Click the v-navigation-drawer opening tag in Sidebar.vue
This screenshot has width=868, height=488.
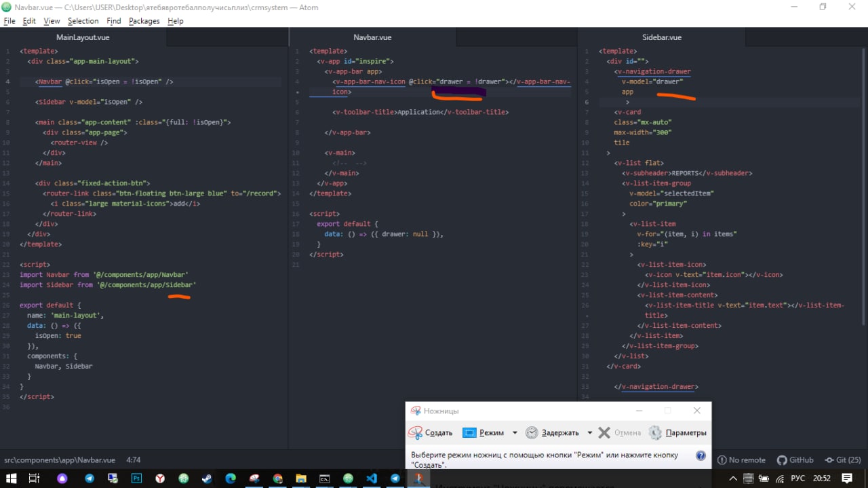click(x=653, y=71)
